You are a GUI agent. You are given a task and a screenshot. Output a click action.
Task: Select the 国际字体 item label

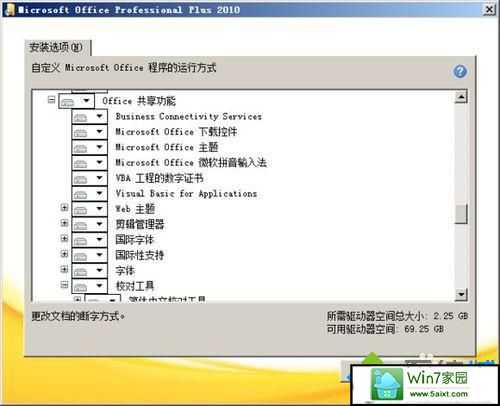pyautogui.click(x=135, y=240)
